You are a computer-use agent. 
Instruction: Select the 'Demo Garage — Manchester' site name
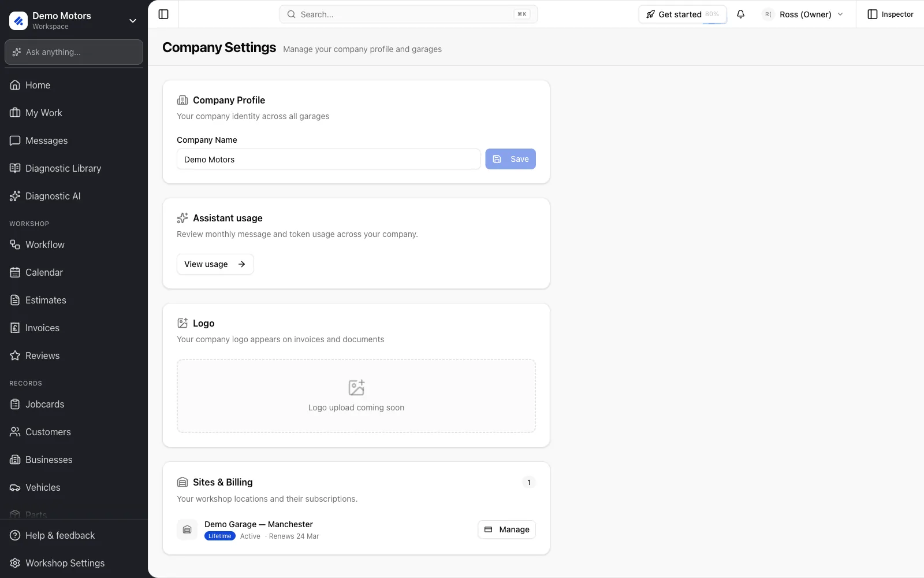click(259, 524)
